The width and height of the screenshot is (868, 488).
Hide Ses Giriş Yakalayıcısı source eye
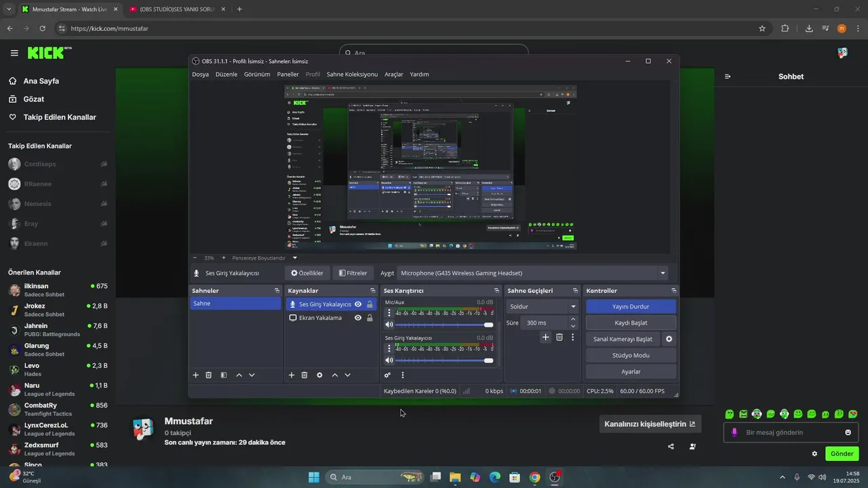(358, 304)
